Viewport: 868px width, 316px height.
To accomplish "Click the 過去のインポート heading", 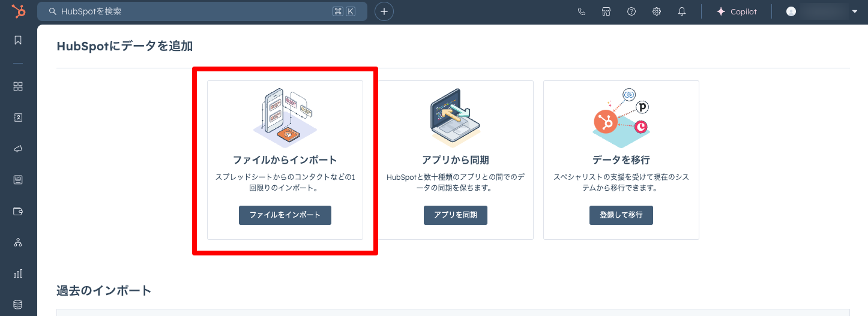I will click(x=104, y=291).
